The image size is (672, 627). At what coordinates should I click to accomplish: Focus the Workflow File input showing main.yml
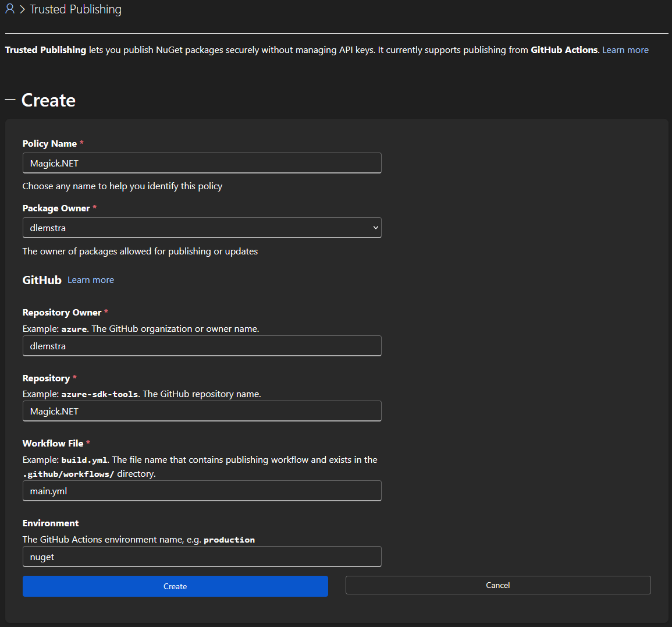(201, 491)
